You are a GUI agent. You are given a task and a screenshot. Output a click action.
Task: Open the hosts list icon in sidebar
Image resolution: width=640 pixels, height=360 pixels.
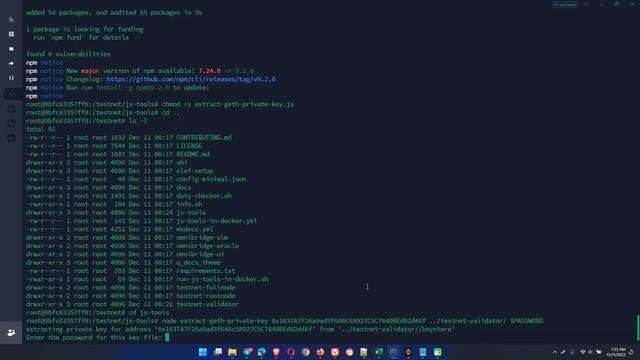(x=11, y=20)
